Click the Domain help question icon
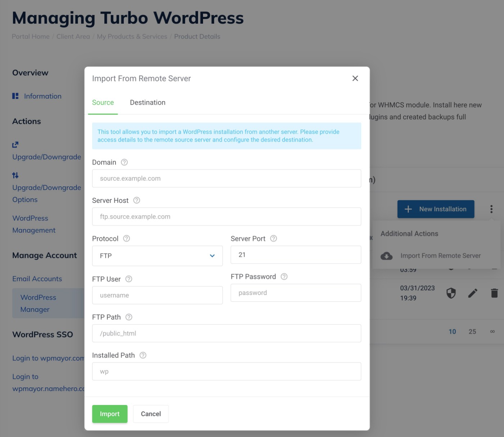Screen dimensions: 504x437 (124, 162)
